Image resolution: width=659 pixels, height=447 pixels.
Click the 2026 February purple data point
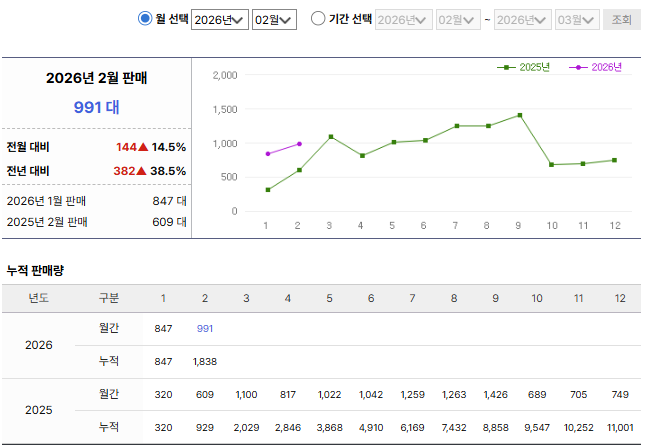[299, 144]
